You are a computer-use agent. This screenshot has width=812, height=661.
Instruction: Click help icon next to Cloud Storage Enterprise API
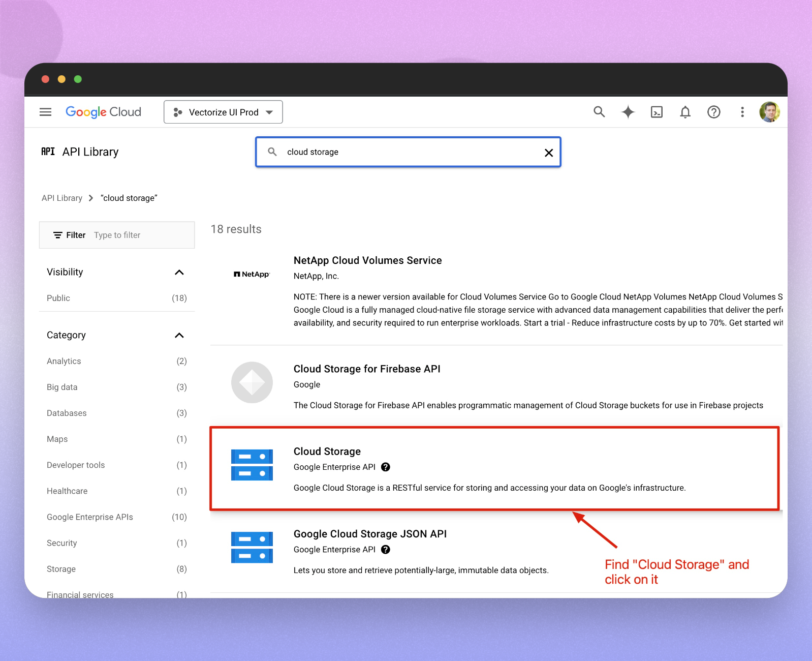pyautogui.click(x=386, y=467)
